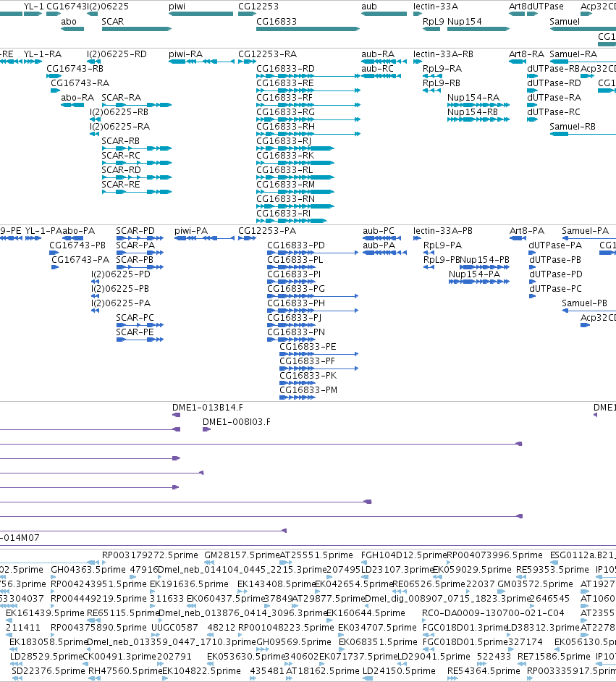616x682 pixels.
Task: Click EST EK068351.5prime label
Action: [378, 642]
